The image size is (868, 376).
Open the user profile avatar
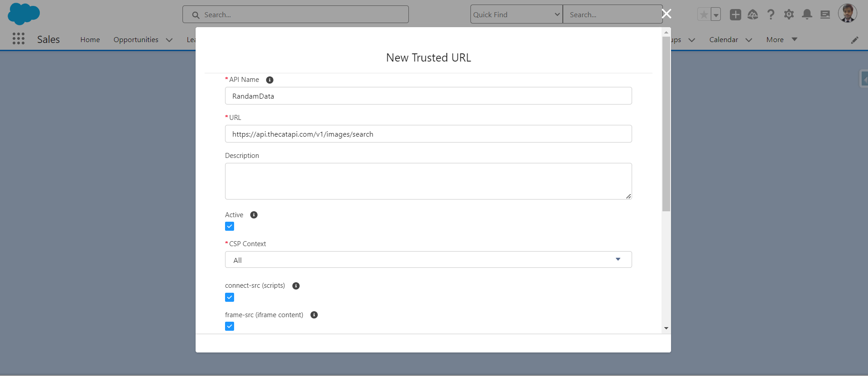point(847,13)
